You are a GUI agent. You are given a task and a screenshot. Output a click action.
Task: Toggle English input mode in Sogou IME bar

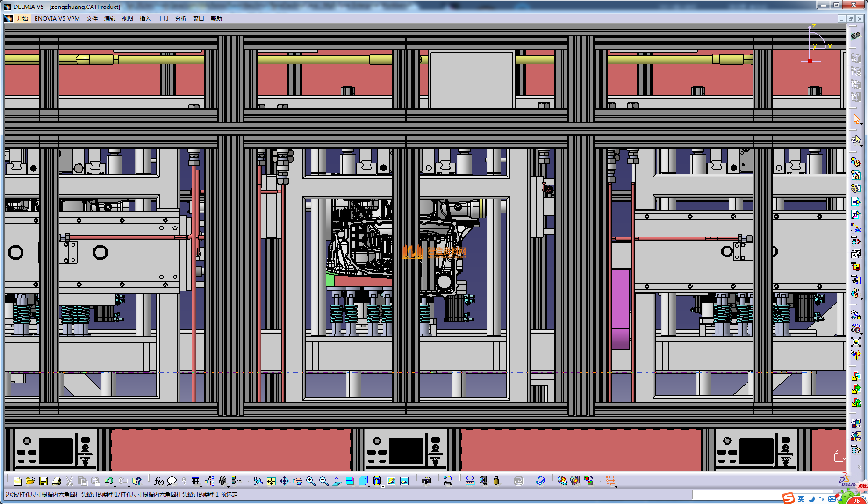click(801, 498)
